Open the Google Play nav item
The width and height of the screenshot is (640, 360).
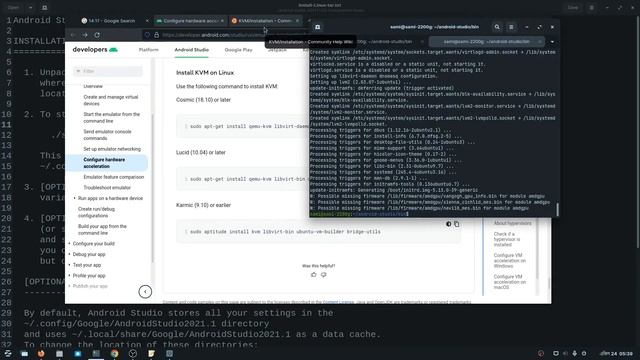[x=238, y=50]
